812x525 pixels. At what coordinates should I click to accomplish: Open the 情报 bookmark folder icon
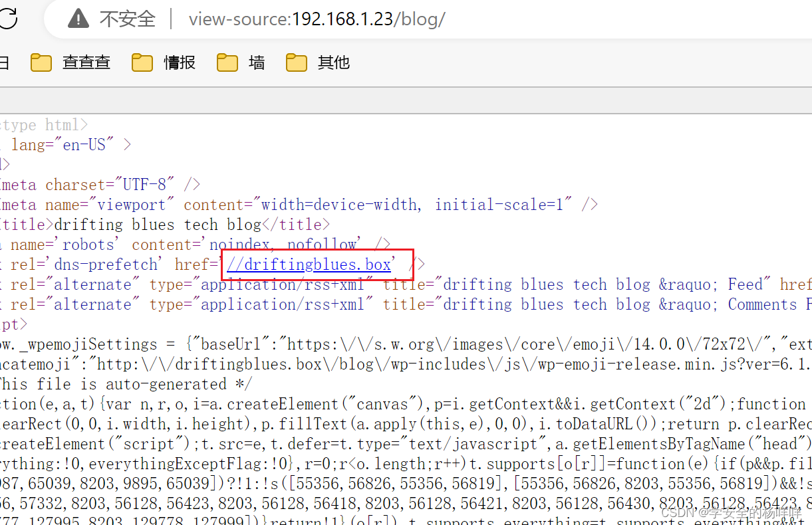[x=142, y=62]
